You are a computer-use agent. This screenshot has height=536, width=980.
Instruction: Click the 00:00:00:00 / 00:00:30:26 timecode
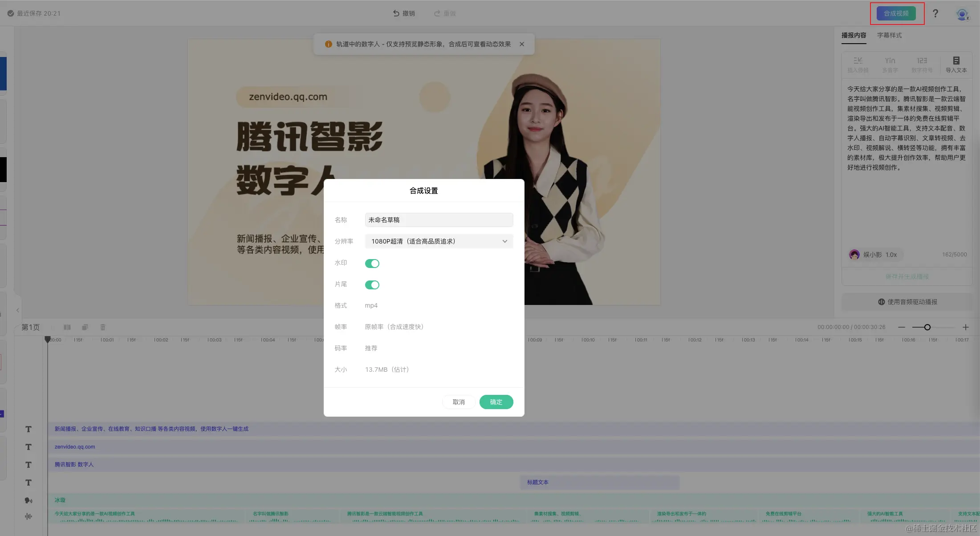tap(851, 327)
